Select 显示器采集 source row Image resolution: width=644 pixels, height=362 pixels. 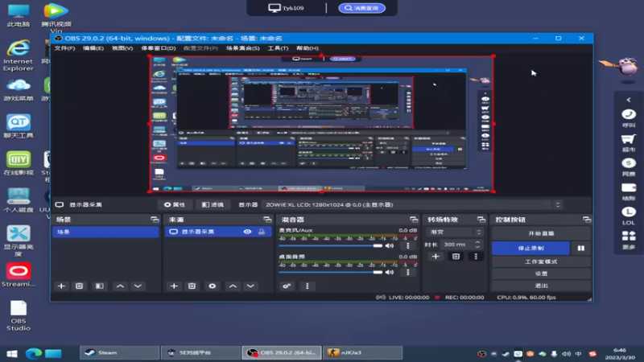218,232
